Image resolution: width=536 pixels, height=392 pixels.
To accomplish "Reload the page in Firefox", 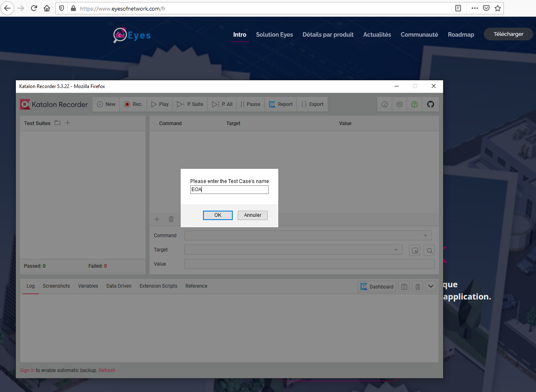I will (34, 8).
